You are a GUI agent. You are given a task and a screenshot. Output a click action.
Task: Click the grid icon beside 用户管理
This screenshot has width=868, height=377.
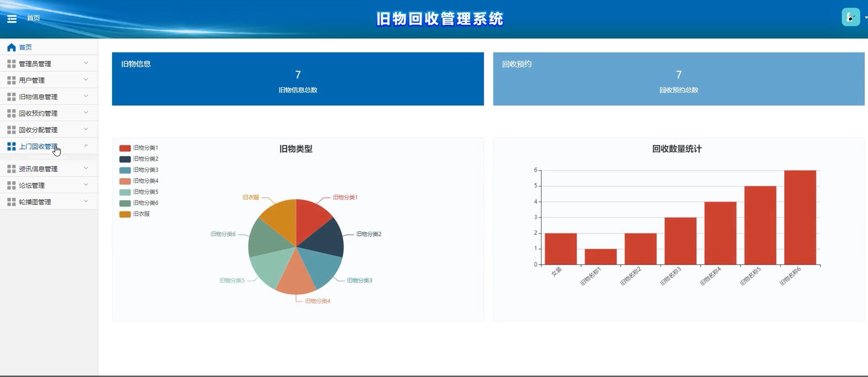coord(11,80)
